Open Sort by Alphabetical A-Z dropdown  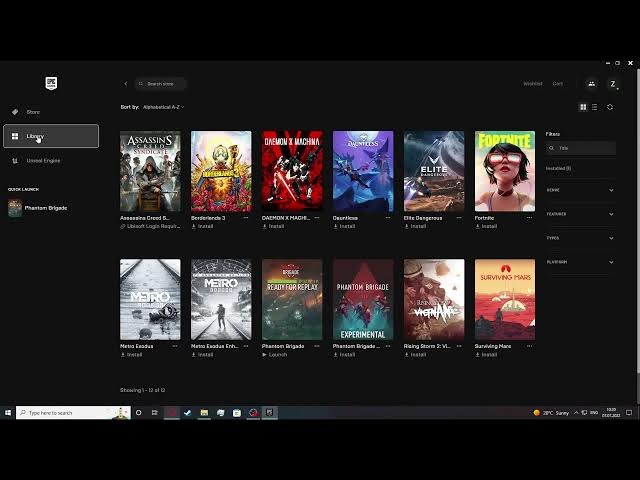point(163,107)
